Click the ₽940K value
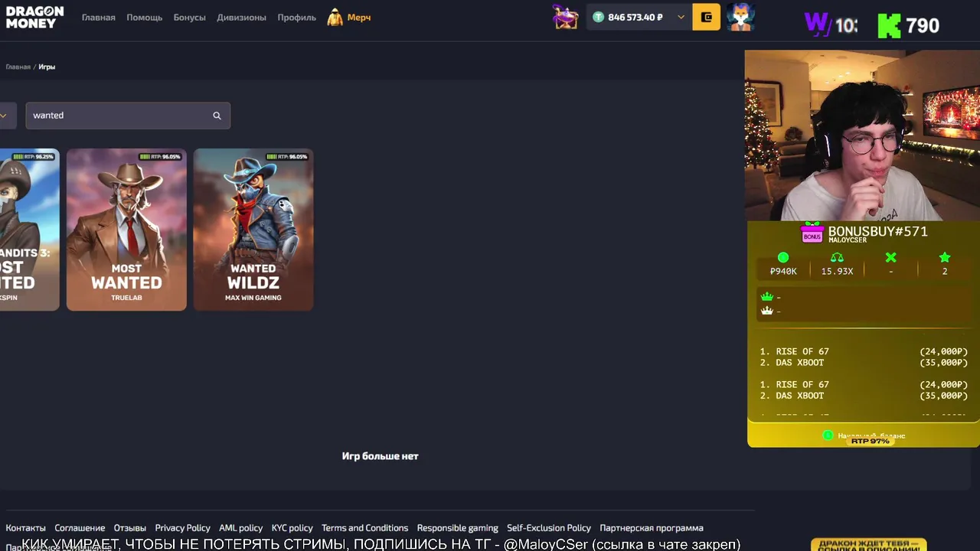The image size is (980, 551). tap(783, 271)
